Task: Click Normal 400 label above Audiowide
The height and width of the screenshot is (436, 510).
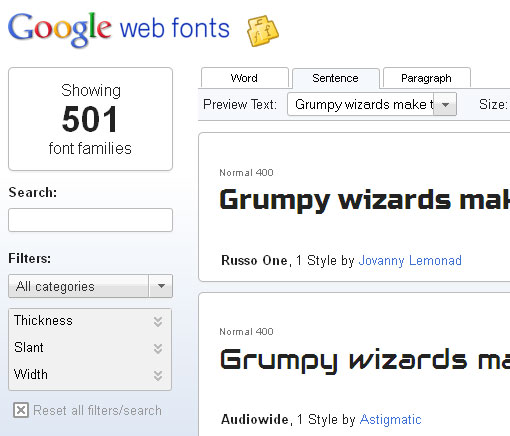Action: [246, 332]
